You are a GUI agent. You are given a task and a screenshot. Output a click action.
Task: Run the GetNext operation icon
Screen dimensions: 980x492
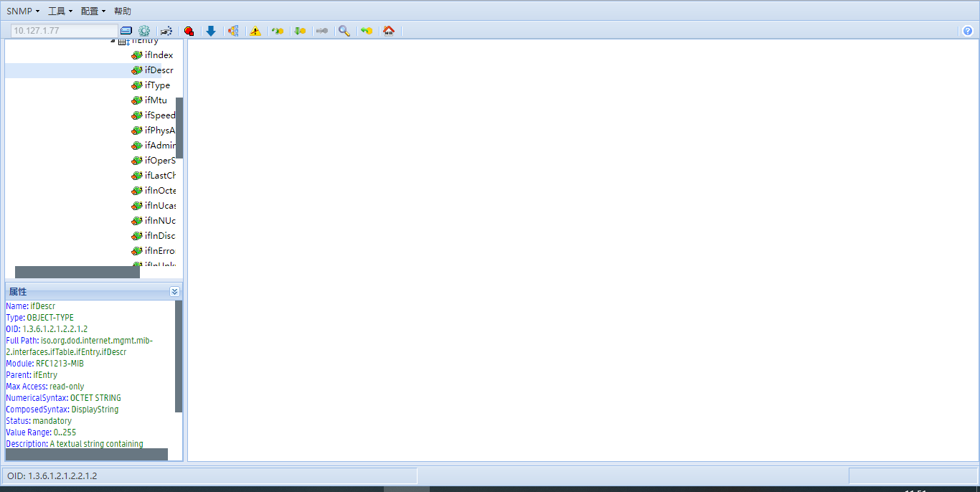278,31
